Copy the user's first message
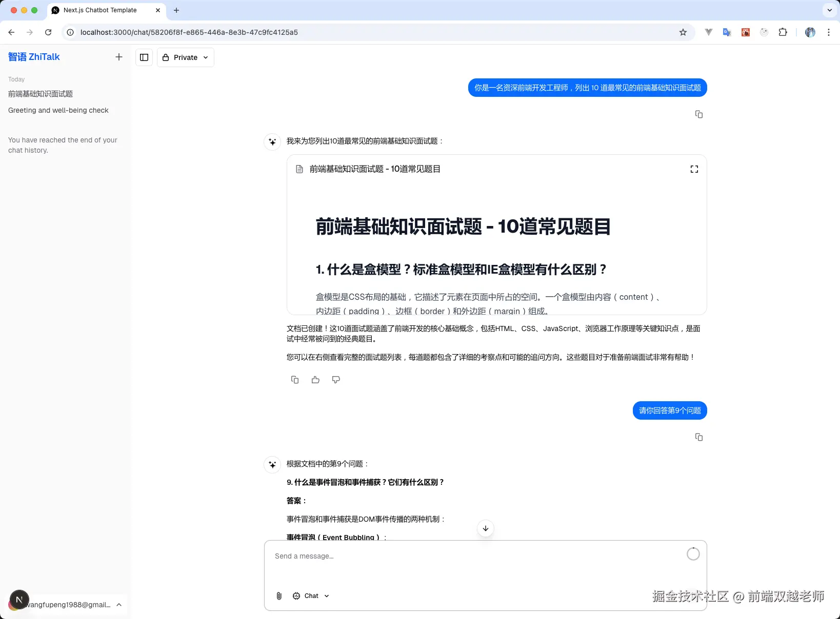 pyautogui.click(x=698, y=114)
